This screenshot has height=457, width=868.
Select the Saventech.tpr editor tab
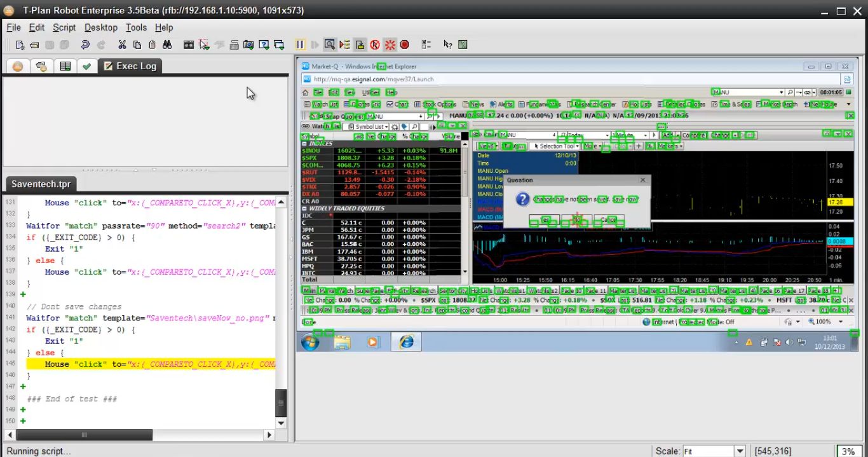tap(41, 184)
